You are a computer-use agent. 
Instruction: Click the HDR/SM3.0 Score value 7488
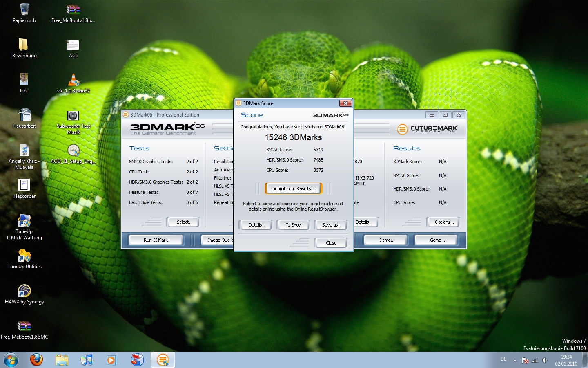click(318, 160)
